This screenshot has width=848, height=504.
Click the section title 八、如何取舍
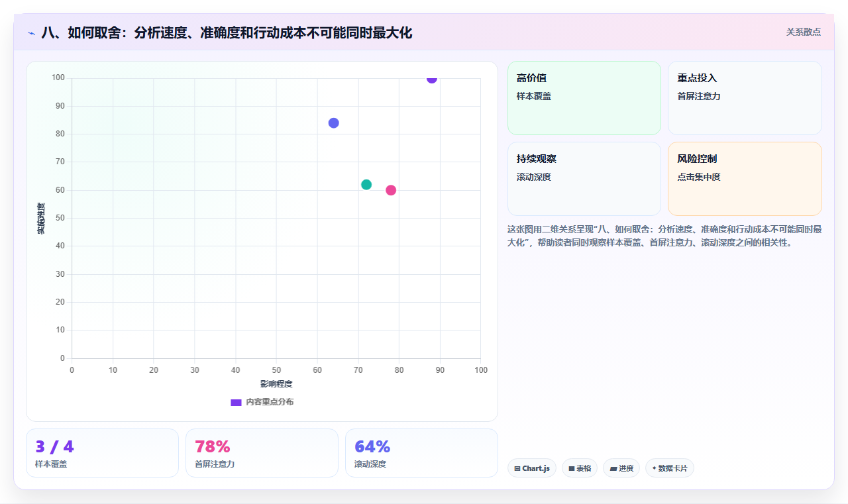[x=227, y=32]
